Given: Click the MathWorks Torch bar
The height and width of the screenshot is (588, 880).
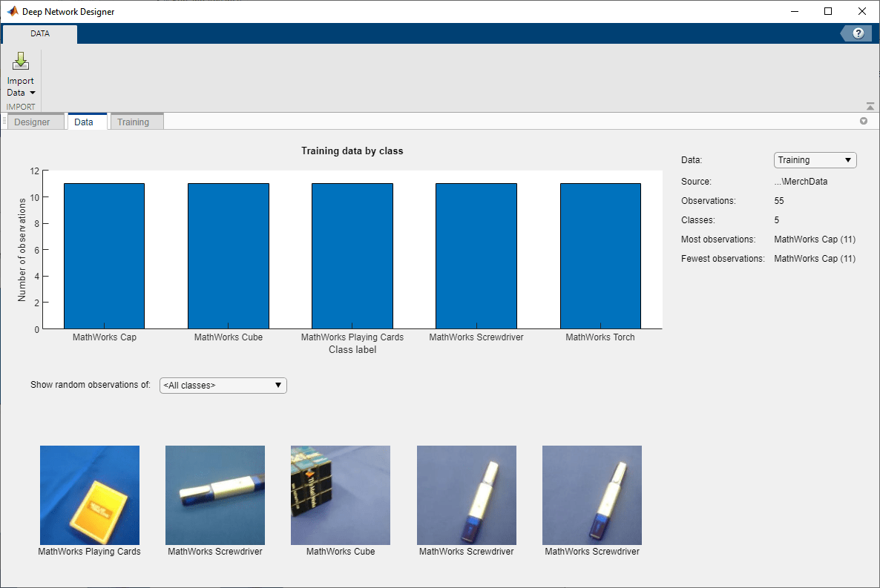Looking at the screenshot, I should coord(600,256).
